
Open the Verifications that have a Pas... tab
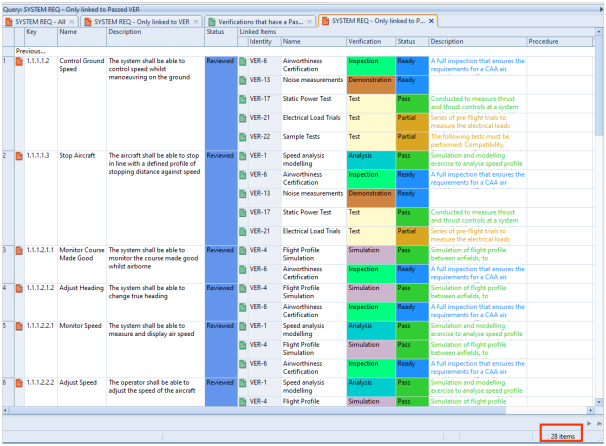pos(260,22)
